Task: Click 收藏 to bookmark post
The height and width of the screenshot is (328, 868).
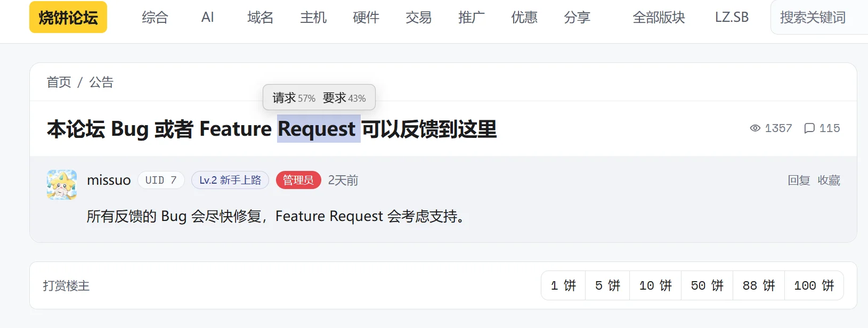Action: coord(829,181)
